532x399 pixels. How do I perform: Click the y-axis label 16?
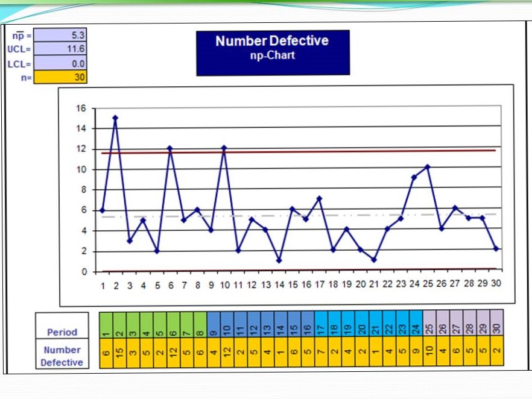pyautogui.click(x=81, y=108)
